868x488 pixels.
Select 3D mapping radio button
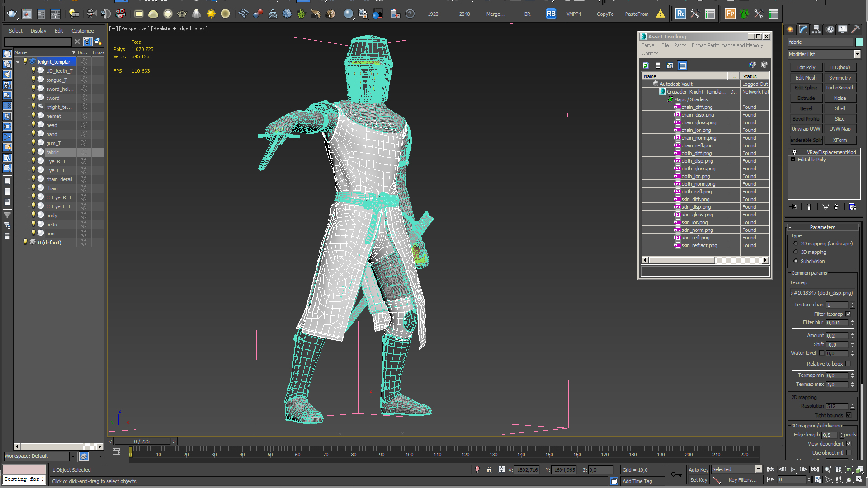[x=796, y=252]
